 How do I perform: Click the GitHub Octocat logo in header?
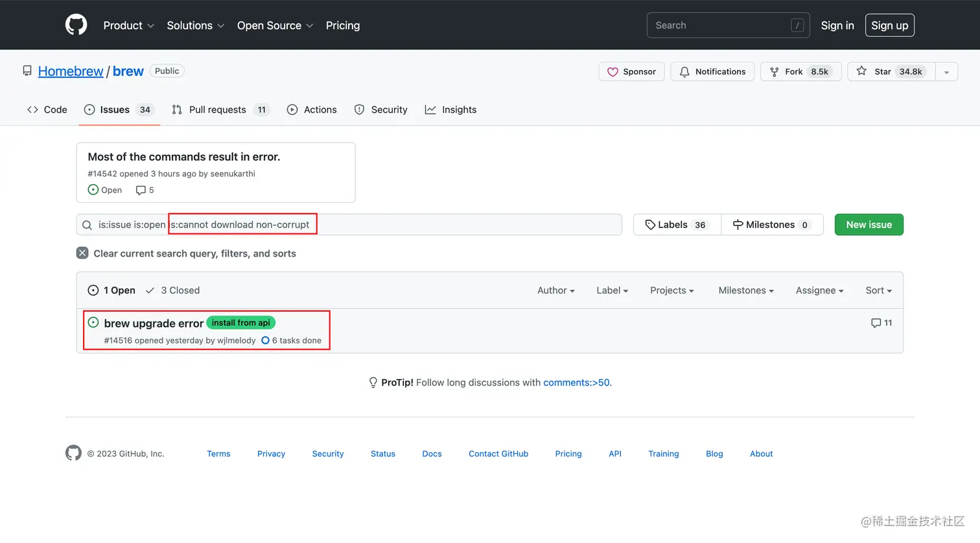[x=76, y=25]
